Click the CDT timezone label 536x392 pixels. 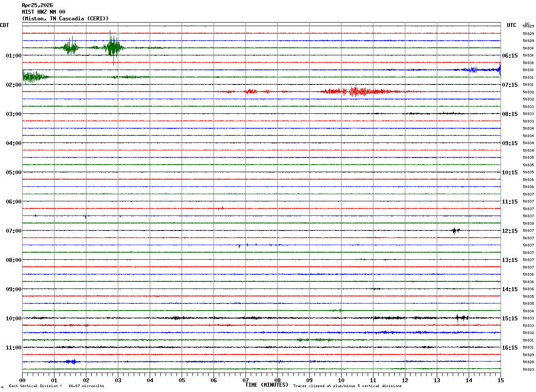pyautogui.click(x=4, y=25)
